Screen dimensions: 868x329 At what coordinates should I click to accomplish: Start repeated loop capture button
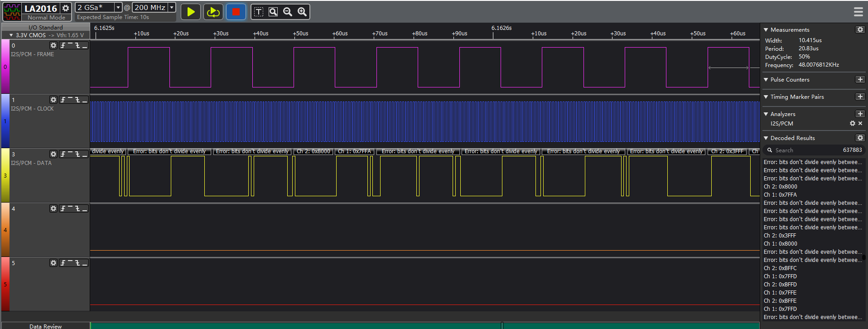pos(213,12)
